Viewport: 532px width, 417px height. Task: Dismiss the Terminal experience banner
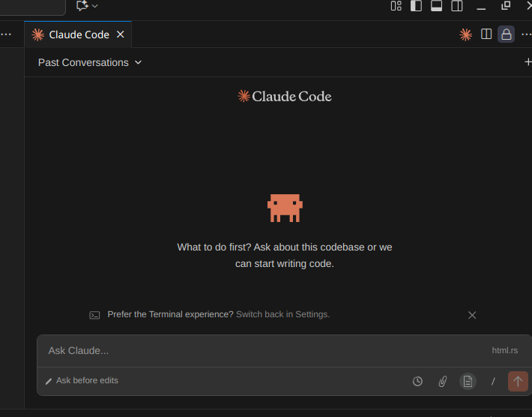pyautogui.click(x=472, y=315)
